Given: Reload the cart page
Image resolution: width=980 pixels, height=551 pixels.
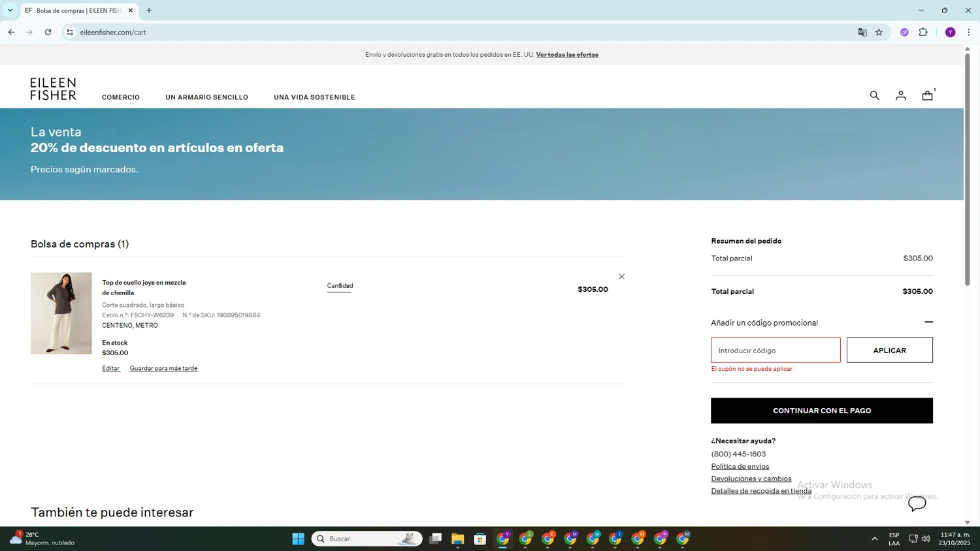Looking at the screenshot, I should point(48,32).
